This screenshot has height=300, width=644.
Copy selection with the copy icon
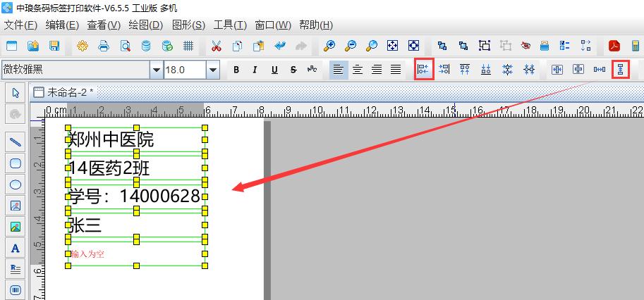[237, 46]
